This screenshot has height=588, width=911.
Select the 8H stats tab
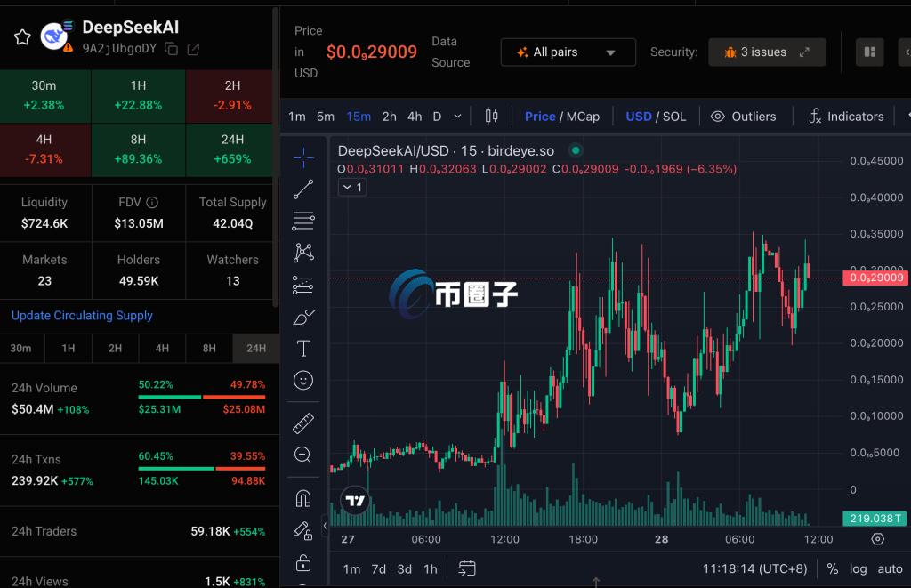tap(209, 348)
